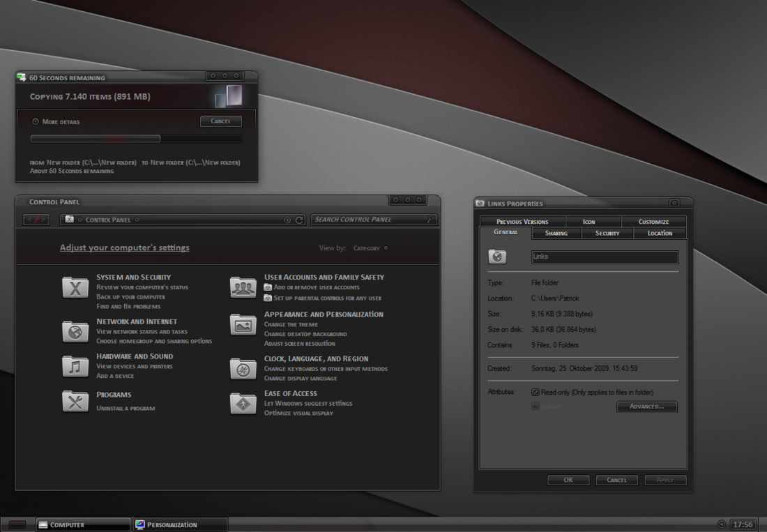Switch to the Security tab
Image resolution: width=767 pixels, height=532 pixels.
[x=607, y=234]
